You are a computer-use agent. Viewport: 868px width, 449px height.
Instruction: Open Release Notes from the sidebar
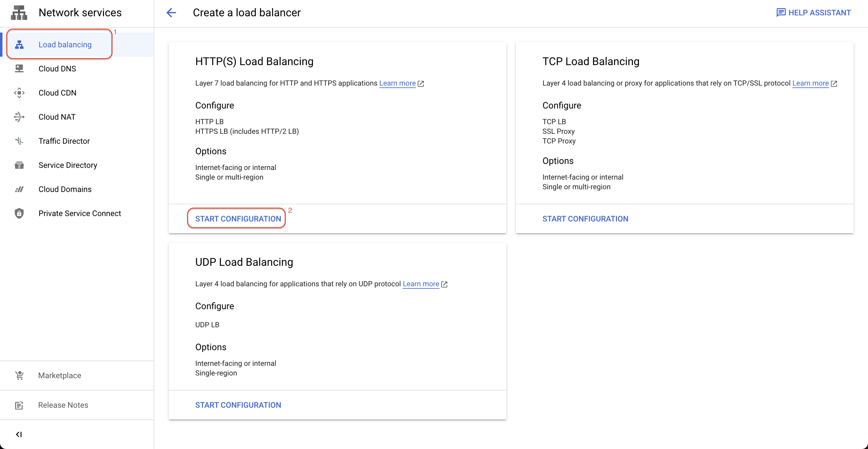(63, 405)
